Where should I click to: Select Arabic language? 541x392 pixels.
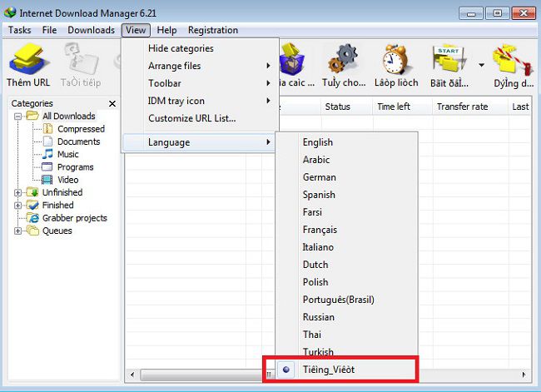[x=347, y=160]
